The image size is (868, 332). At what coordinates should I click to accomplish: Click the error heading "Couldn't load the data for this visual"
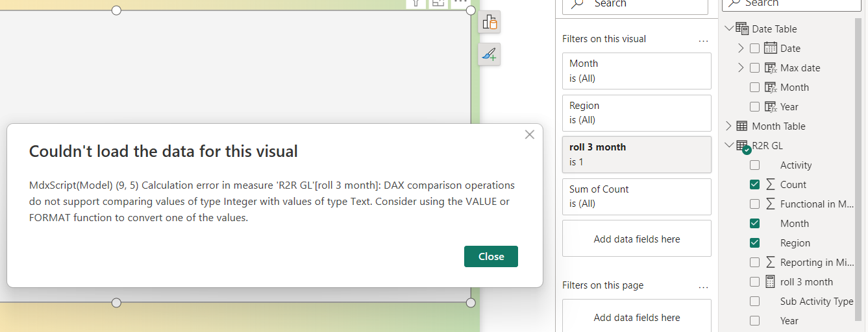164,152
